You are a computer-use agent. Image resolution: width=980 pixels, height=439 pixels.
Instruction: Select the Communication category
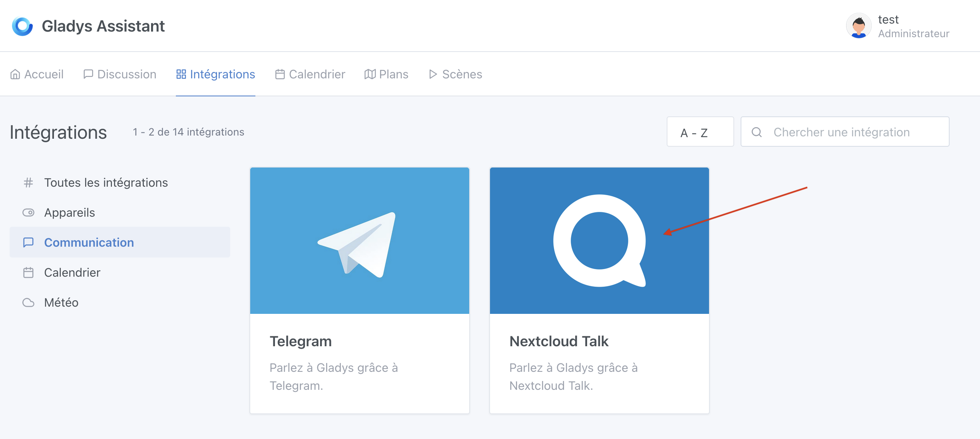89,242
